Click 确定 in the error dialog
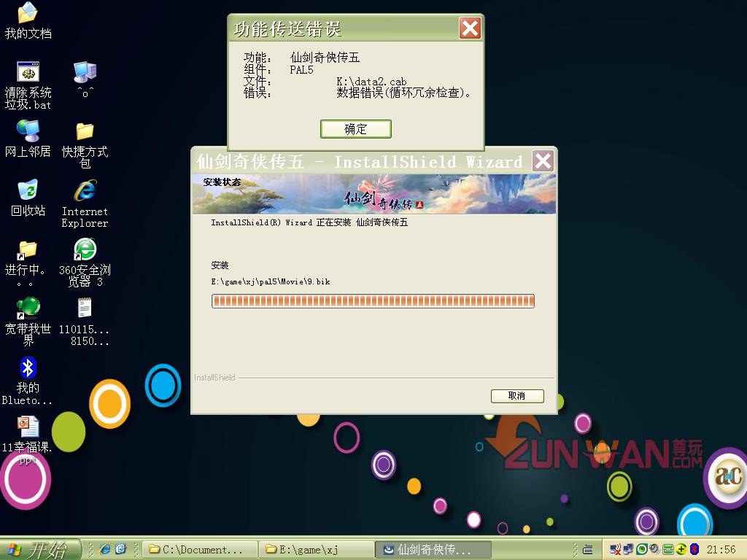 pos(356,129)
